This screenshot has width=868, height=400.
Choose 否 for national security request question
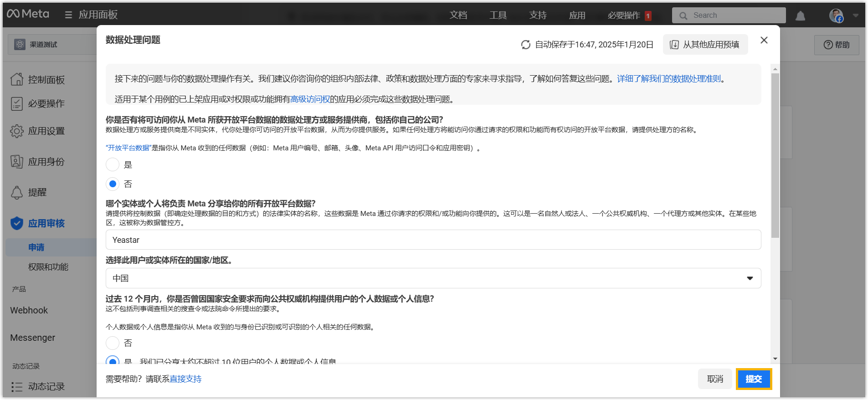[113, 343]
